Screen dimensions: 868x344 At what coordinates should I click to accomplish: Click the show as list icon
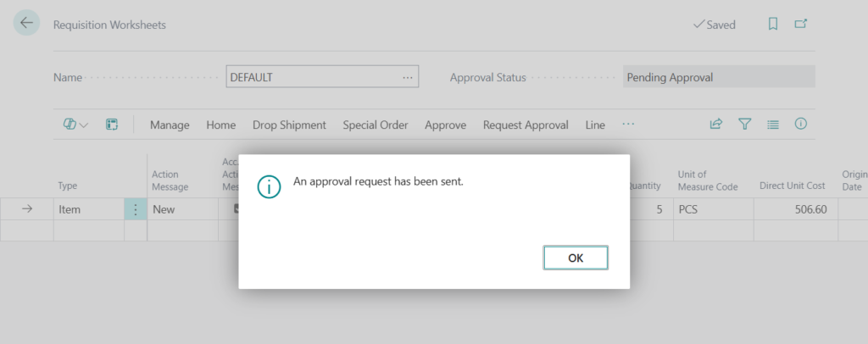point(773,125)
